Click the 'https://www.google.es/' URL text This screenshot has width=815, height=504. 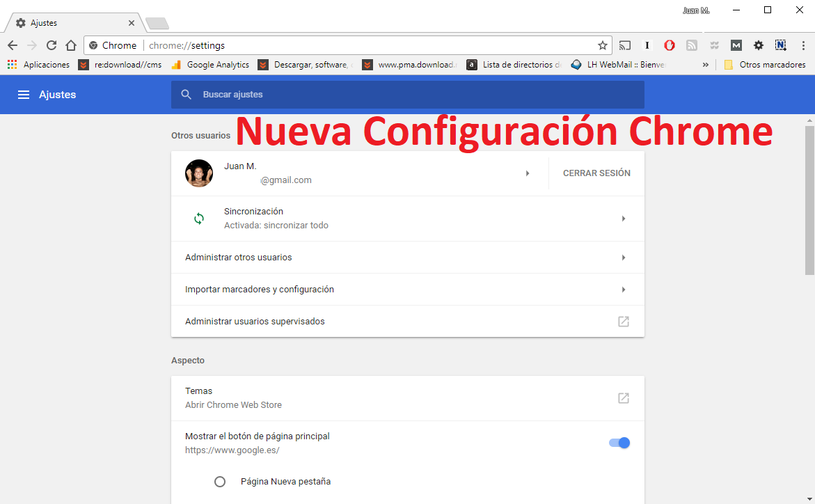[x=232, y=450]
